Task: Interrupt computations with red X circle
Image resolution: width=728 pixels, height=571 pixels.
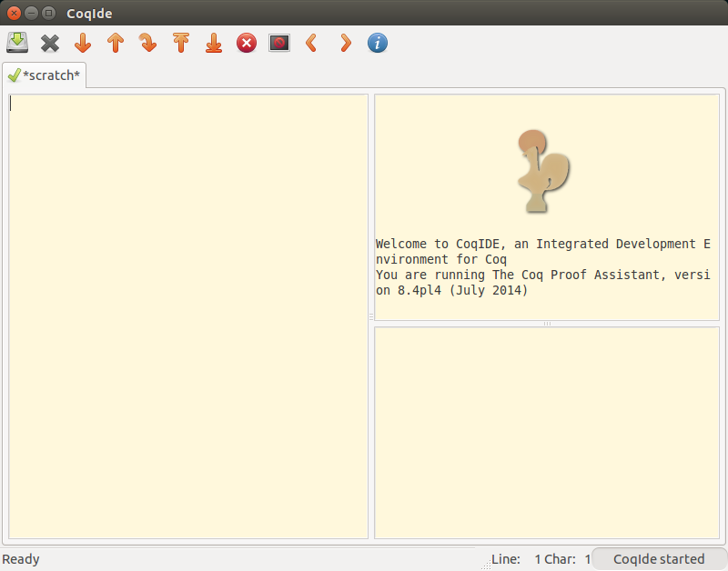Action: tap(247, 43)
